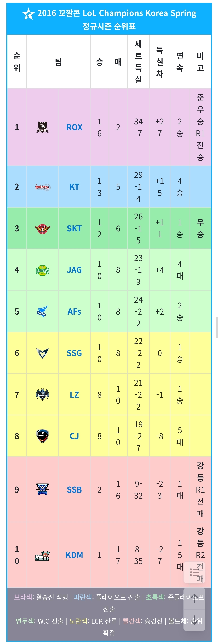Open the floating table of contents button
The width and height of the screenshot is (218, 644).
[x=195, y=572]
